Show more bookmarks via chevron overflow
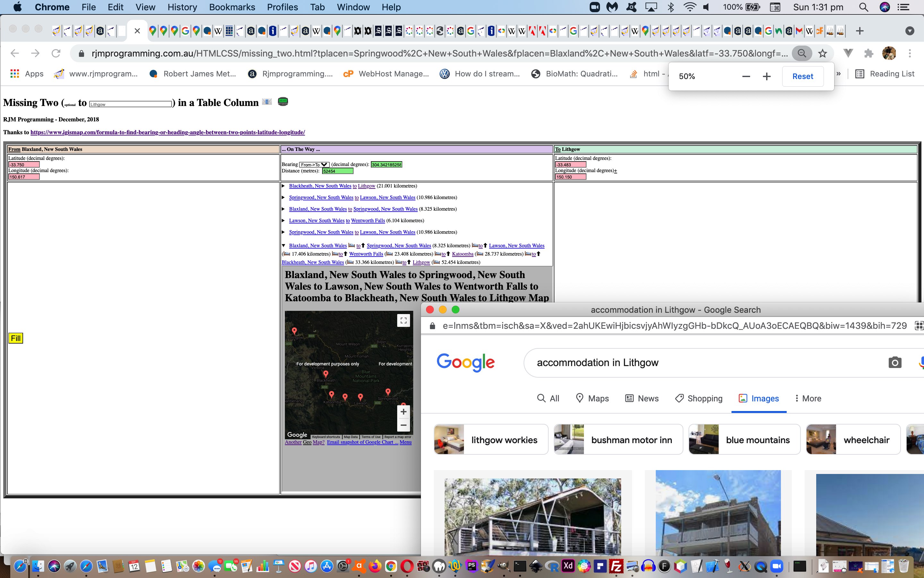The height and width of the screenshot is (578, 924). click(x=838, y=74)
